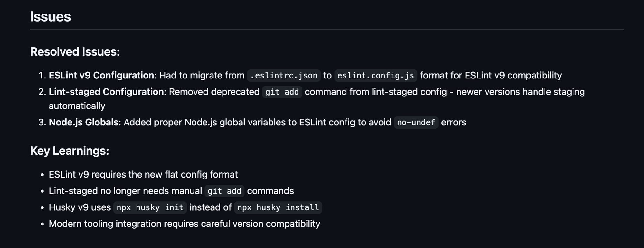Screen dimensions: 644x248
Task: Select the eslint.config.js inline code
Action: (376, 76)
